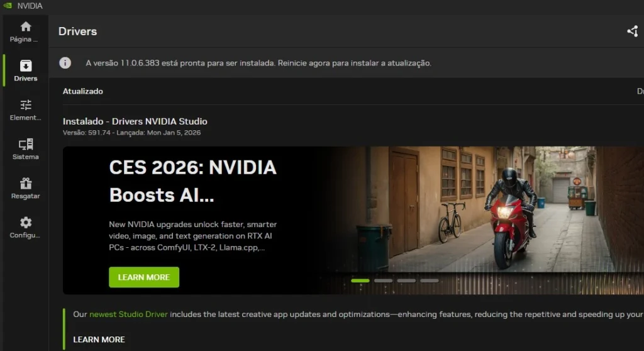Screen dimensions: 644x351
Task: Click the New NVIDIA upgrades description
Action: (x=193, y=236)
